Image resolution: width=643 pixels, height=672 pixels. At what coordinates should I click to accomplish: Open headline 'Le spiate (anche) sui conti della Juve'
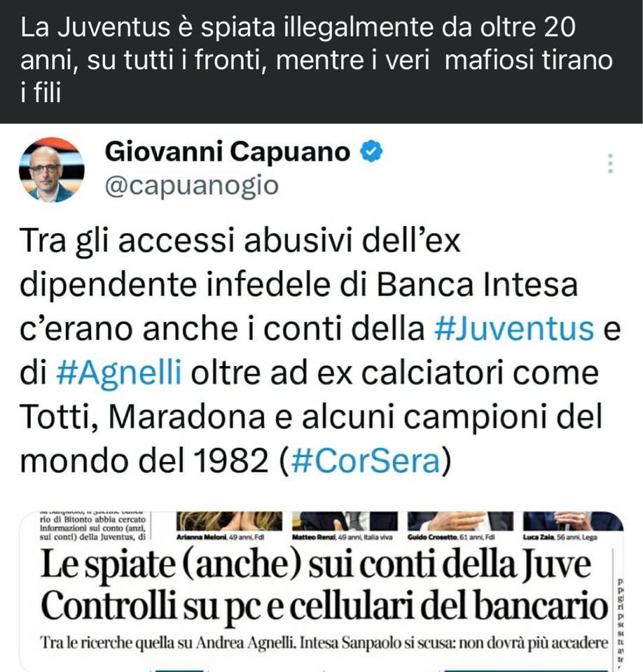(316, 566)
